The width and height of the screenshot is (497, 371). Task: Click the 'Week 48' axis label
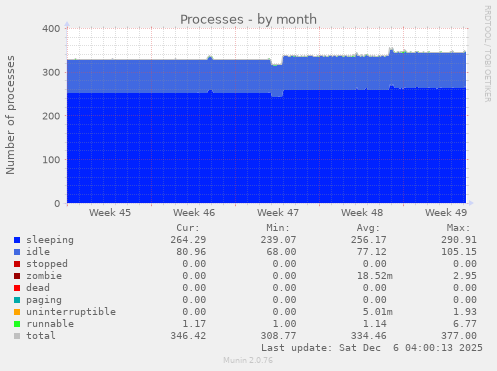click(x=362, y=213)
